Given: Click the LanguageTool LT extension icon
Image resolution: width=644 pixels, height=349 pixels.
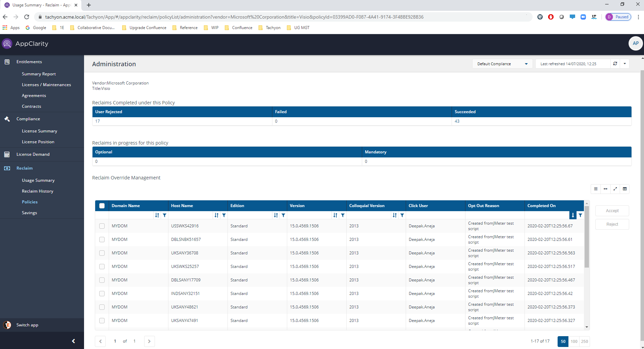Looking at the screenshot, I should tap(594, 17).
